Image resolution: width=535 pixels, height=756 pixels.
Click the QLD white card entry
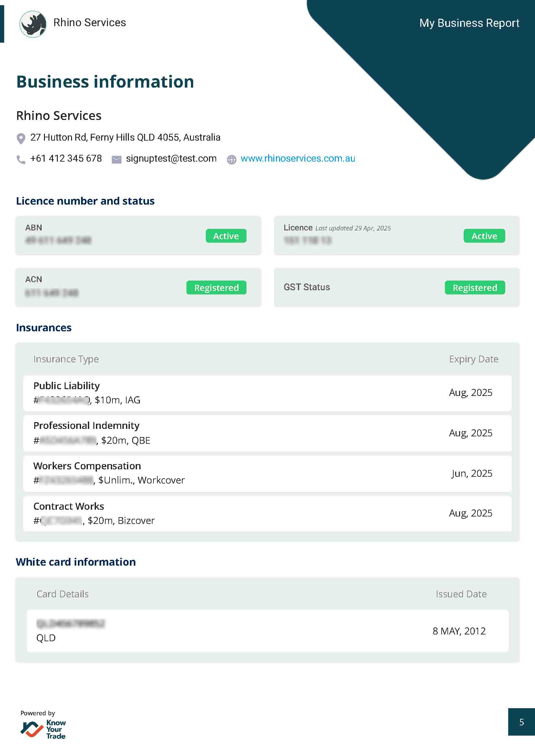[x=267, y=631]
